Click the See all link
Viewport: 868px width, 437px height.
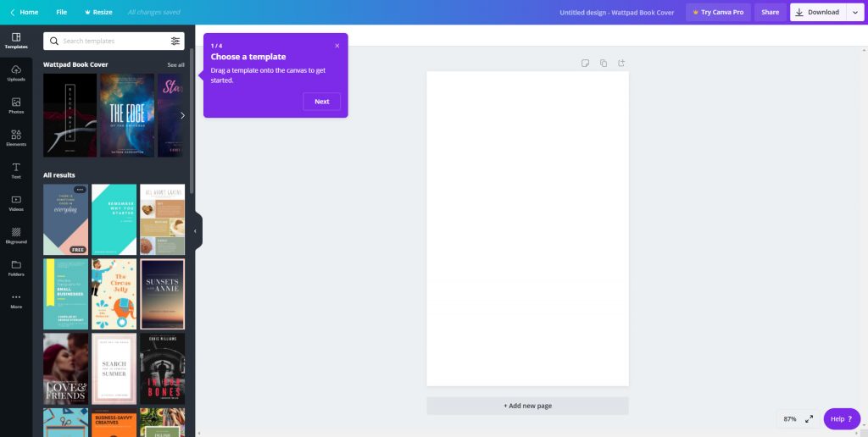point(175,64)
